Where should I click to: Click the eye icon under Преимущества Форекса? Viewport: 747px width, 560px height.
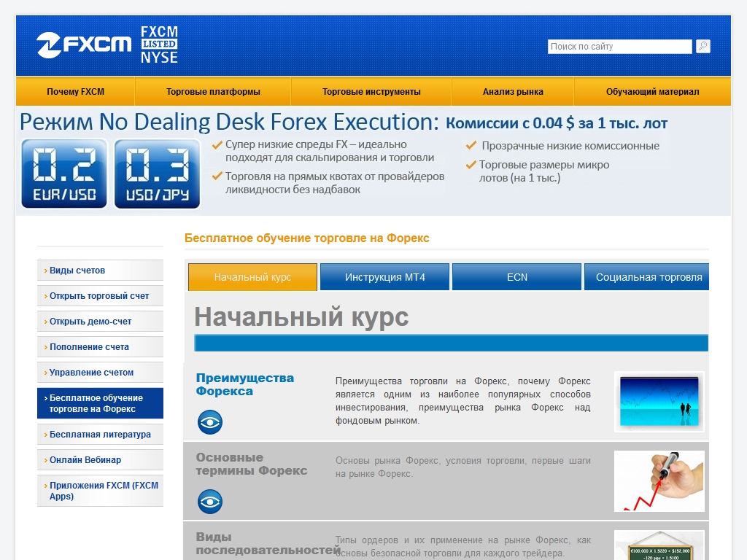(210, 422)
